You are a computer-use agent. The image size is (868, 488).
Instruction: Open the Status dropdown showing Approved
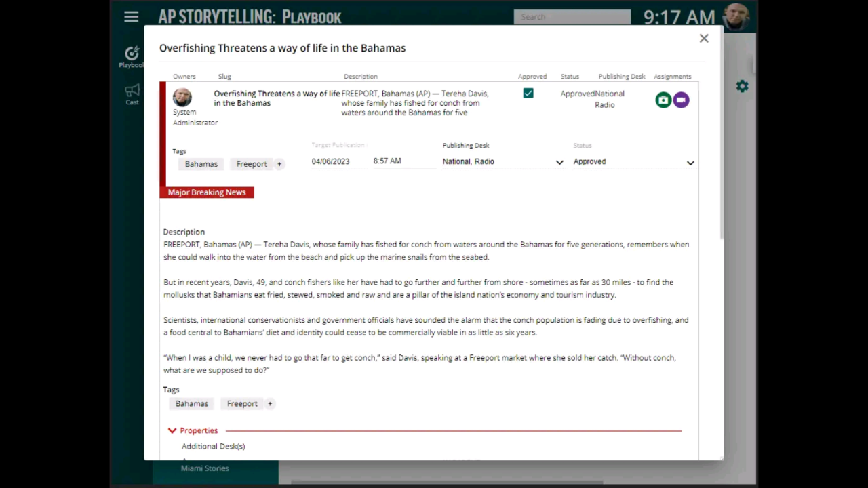[634, 161]
